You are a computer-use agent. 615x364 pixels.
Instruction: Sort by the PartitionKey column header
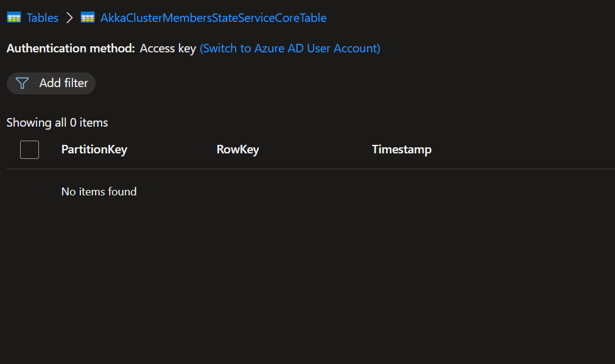(94, 149)
